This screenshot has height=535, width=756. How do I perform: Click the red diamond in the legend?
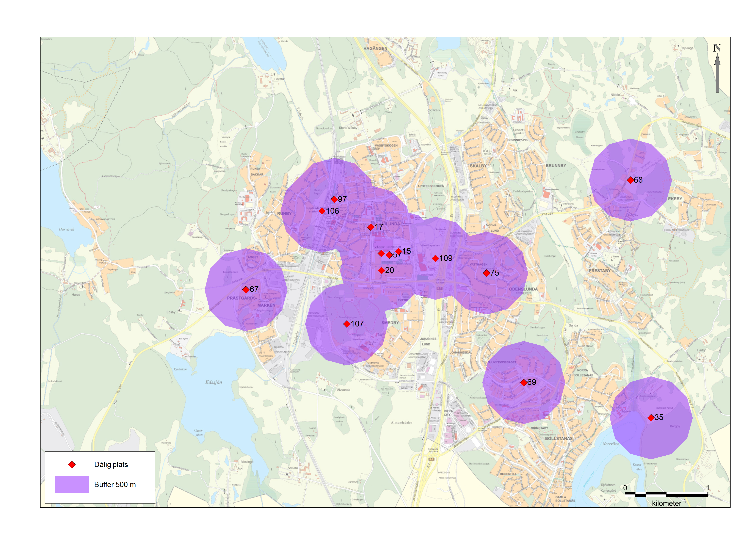point(72,464)
